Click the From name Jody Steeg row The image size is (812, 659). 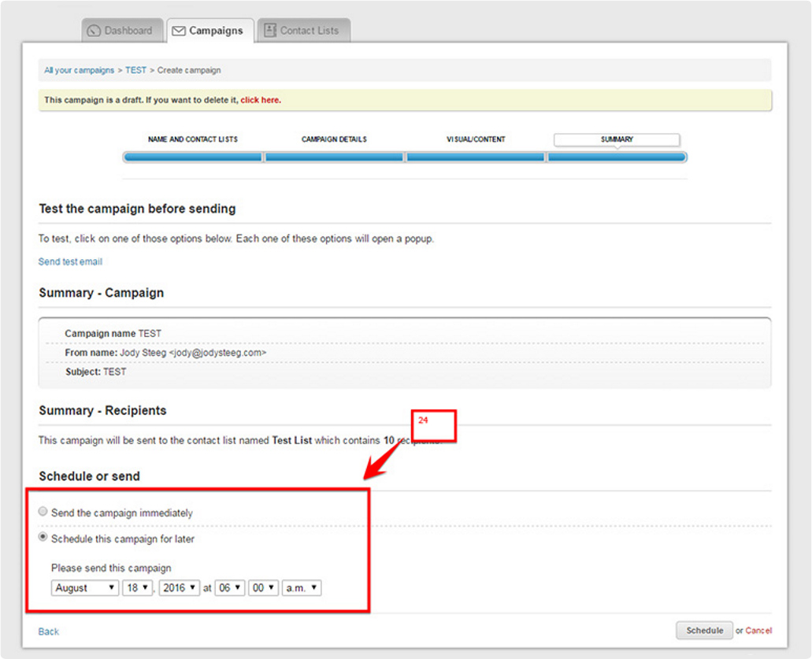(x=405, y=353)
